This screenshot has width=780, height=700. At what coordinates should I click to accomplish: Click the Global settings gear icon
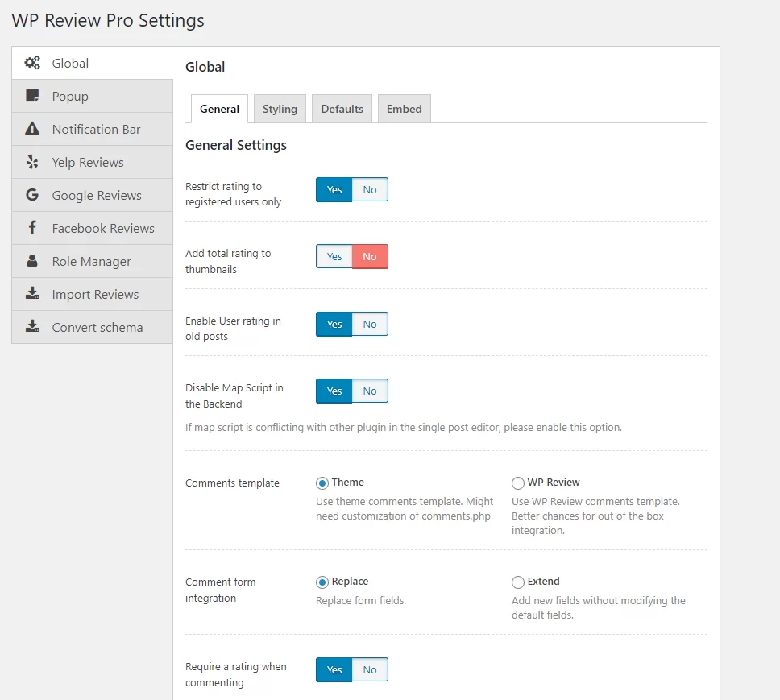click(33, 63)
